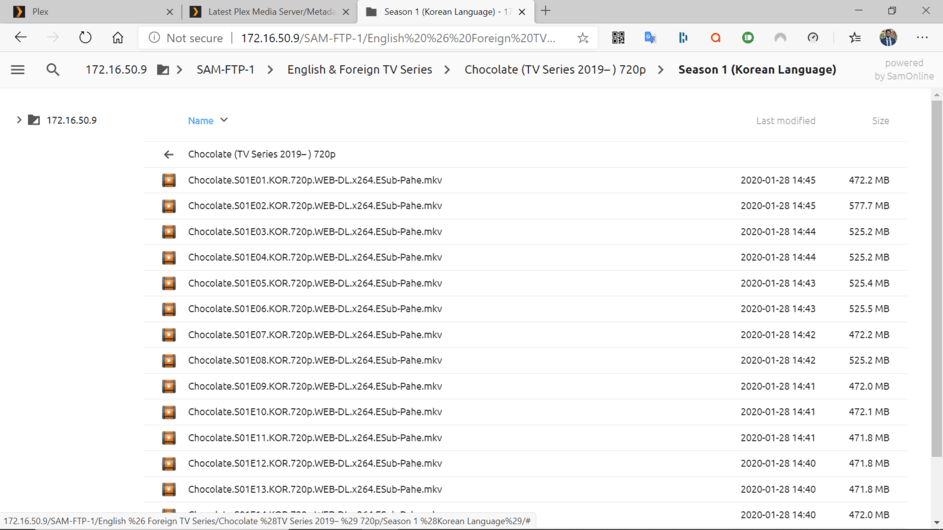Click the video icon for Chocolate.S01E13
943x530 pixels.
click(x=169, y=489)
